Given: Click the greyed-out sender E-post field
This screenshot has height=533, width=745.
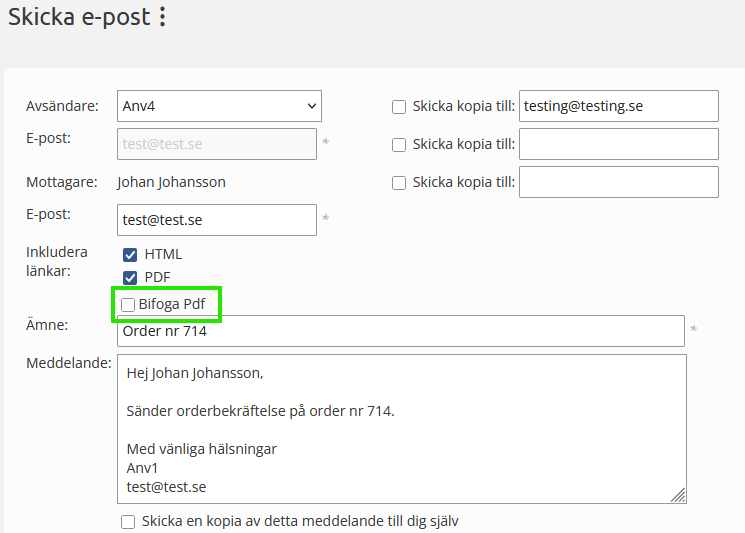Looking at the screenshot, I should [217, 144].
